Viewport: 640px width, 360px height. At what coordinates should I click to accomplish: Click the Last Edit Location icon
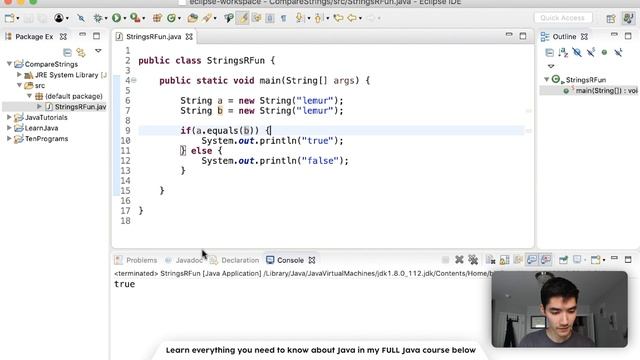click(338, 18)
